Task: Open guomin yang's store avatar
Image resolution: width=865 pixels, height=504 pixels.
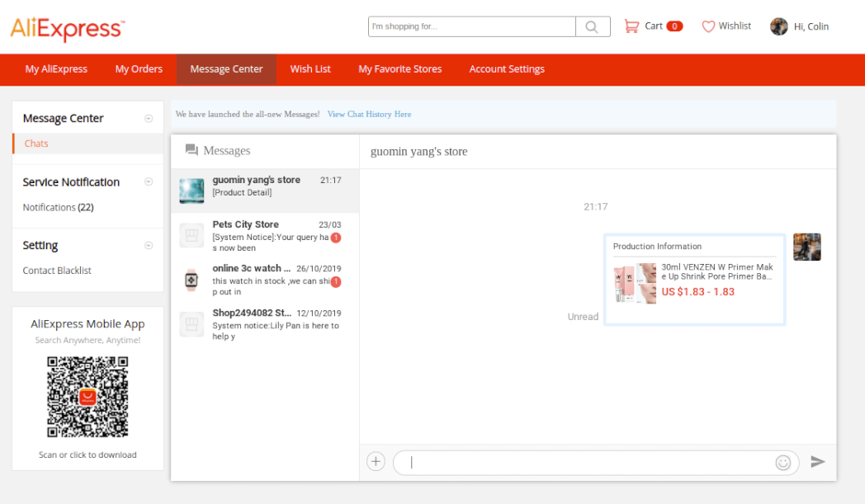Action: 191,191
